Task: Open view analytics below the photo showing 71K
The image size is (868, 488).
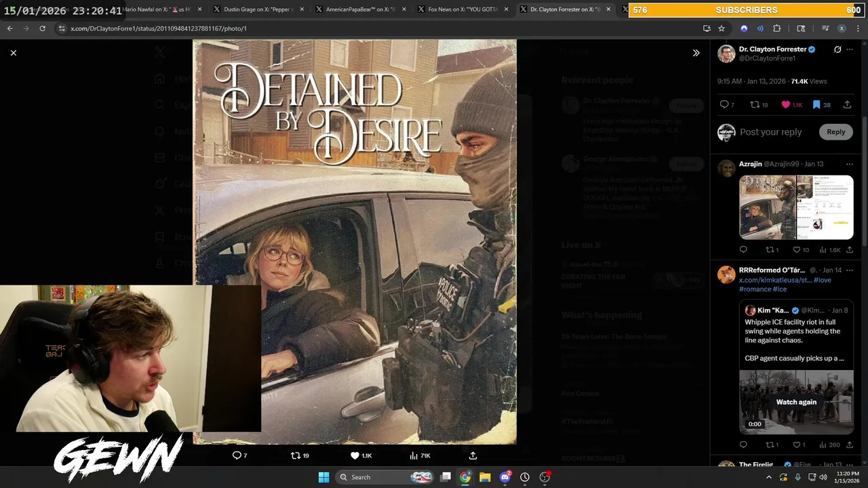Action: click(x=420, y=455)
